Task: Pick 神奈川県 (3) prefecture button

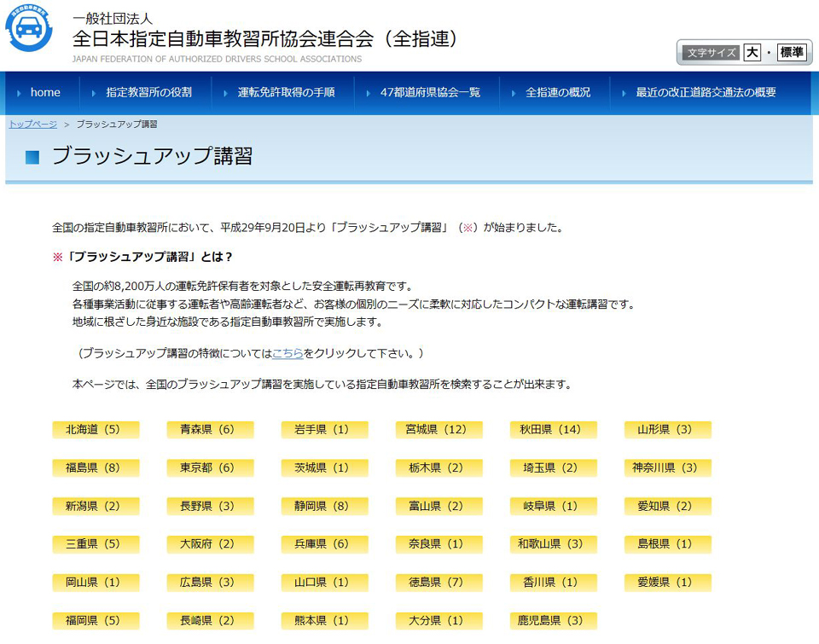Action: pyautogui.click(x=667, y=468)
